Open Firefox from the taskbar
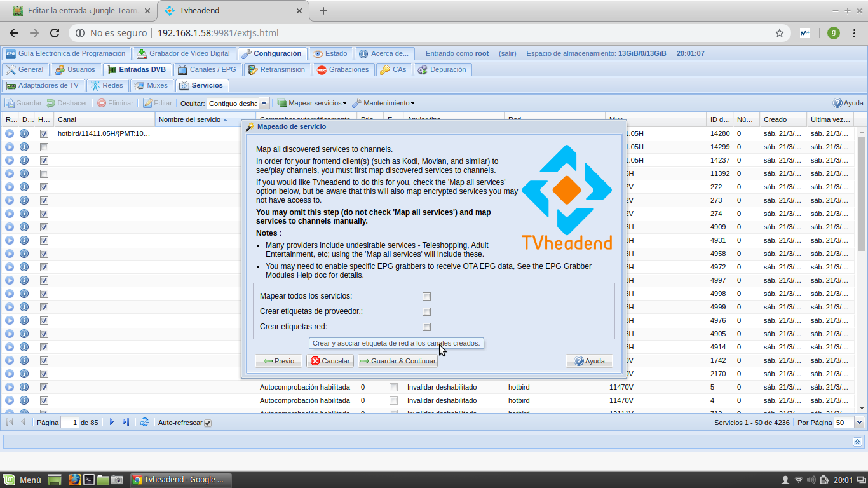The image size is (868, 488). [x=74, y=480]
